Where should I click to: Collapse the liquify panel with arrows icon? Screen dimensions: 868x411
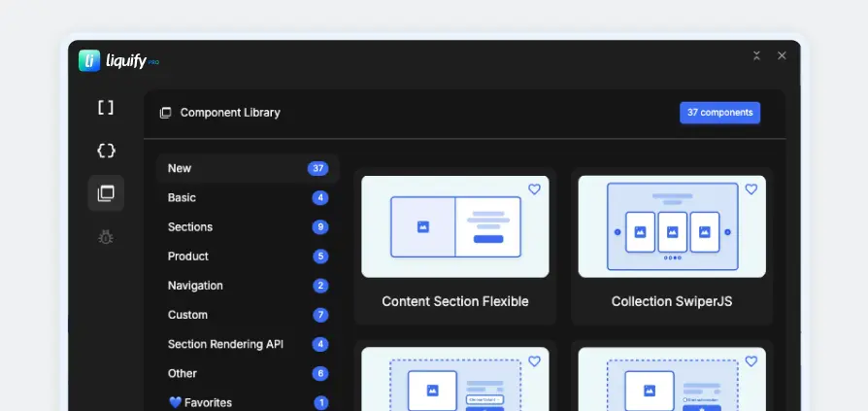pos(756,55)
